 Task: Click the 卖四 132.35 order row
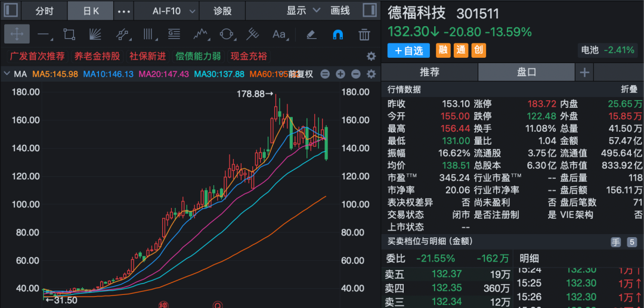click(x=447, y=288)
